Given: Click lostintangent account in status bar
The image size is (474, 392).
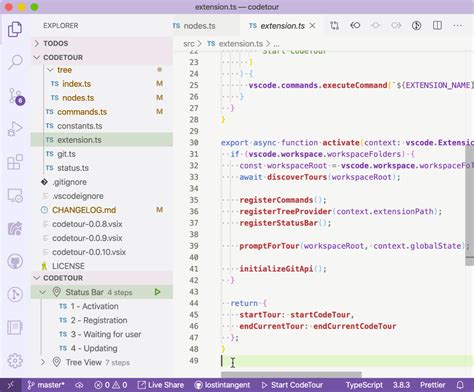Looking at the screenshot, I should tap(222, 385).
